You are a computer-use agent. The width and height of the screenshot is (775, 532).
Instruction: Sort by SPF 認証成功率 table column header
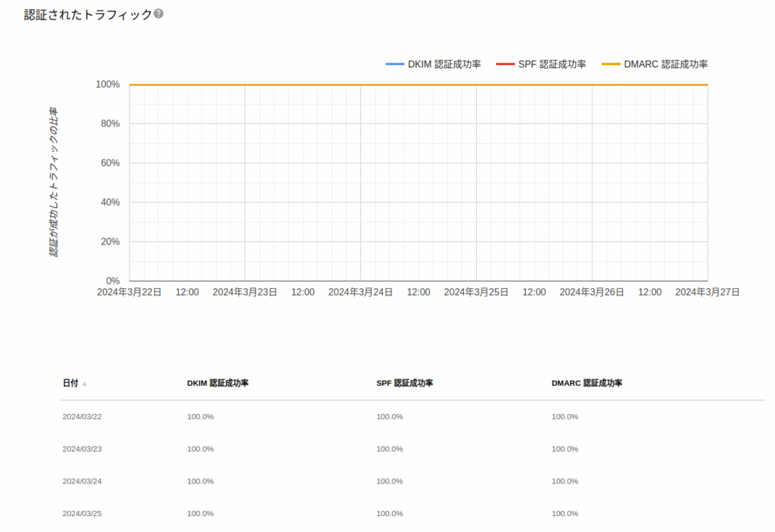coord(404,383)
